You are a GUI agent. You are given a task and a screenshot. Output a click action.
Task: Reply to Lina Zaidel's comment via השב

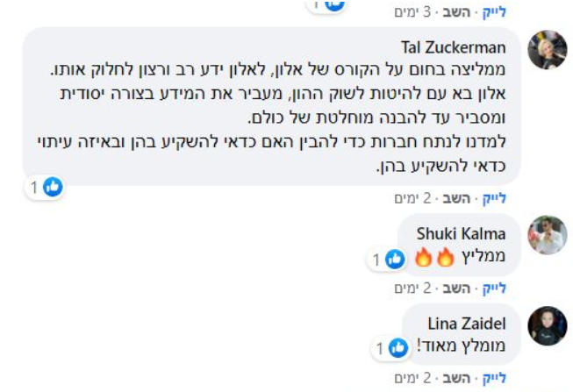tap(457, 378)
